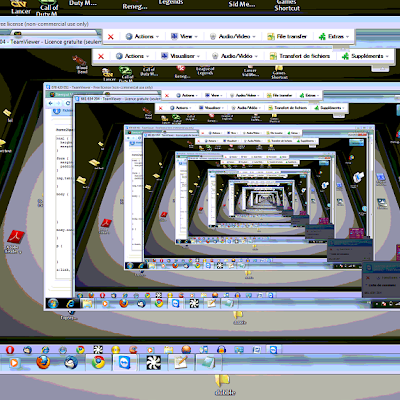The width and height of the screenshot is (400, 400).
Task: Click the File transfer button
Action: 287,36
